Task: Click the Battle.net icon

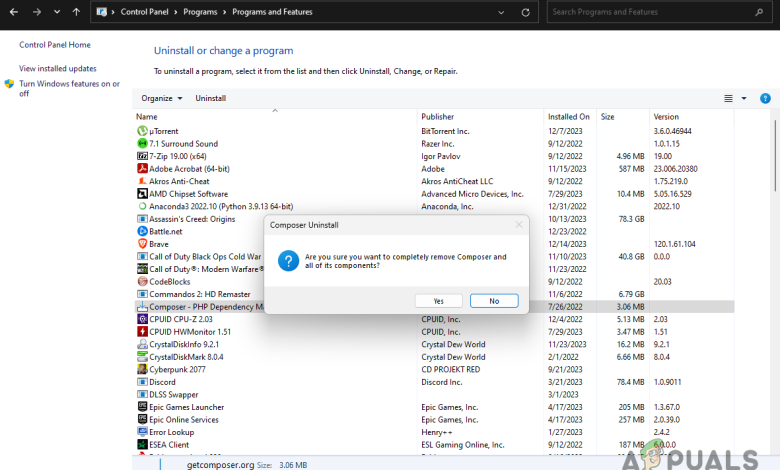Action: point(142,231)
